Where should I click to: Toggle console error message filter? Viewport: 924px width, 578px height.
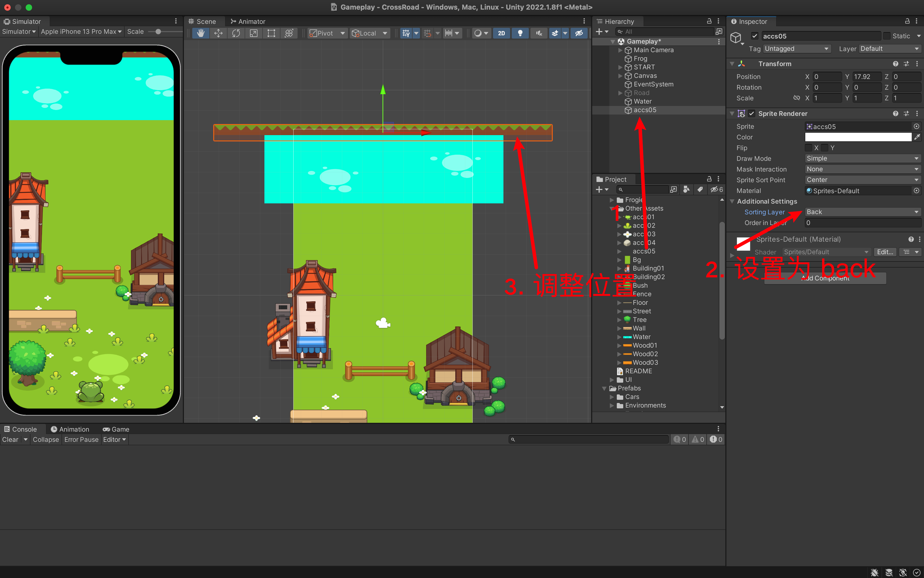pos(716,440)
